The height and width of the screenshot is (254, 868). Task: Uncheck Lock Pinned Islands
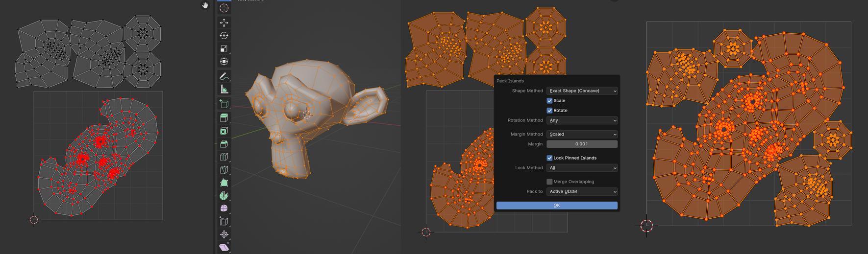[x=549, y=158]
